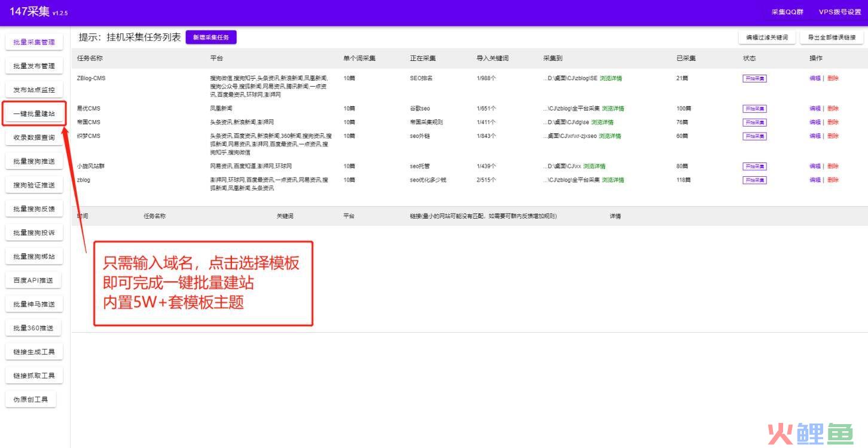Start collecting for ZBlog-CMS task
Image resolution: width=868 pixels, height=448 pixels.
coord(754,78)
